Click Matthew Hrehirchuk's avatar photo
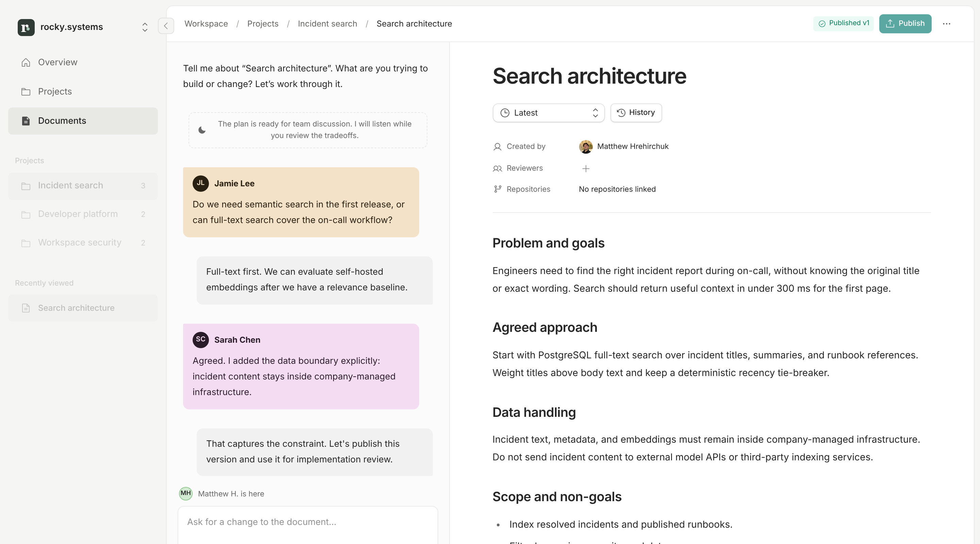 (586, 147)
